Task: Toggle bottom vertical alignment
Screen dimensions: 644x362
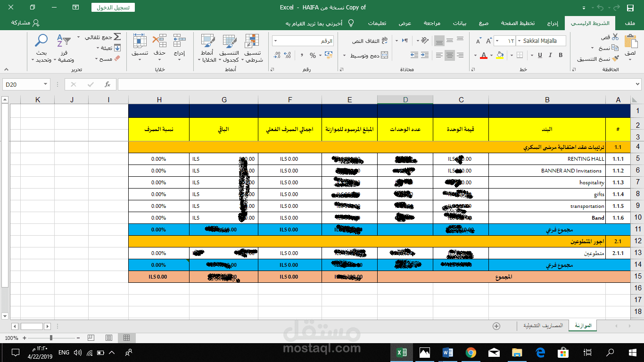Action: click(x=439, y=41)
